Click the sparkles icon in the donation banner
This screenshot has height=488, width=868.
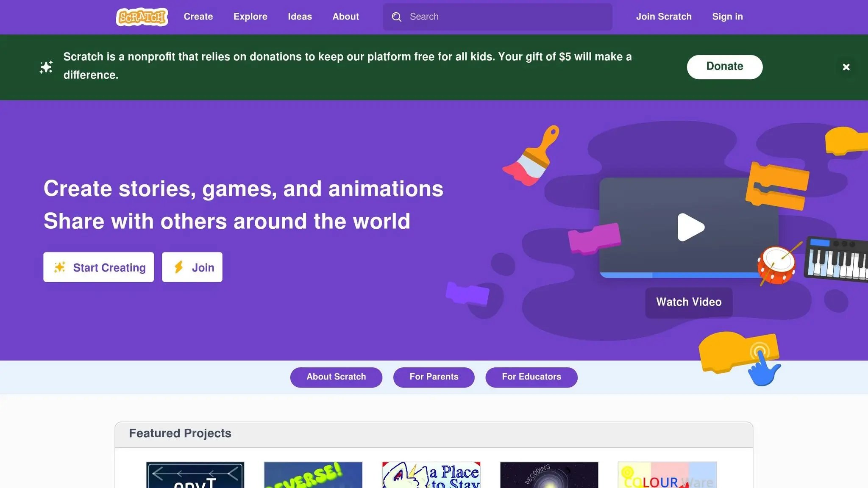pyautogui.click(x=46, y=67)
